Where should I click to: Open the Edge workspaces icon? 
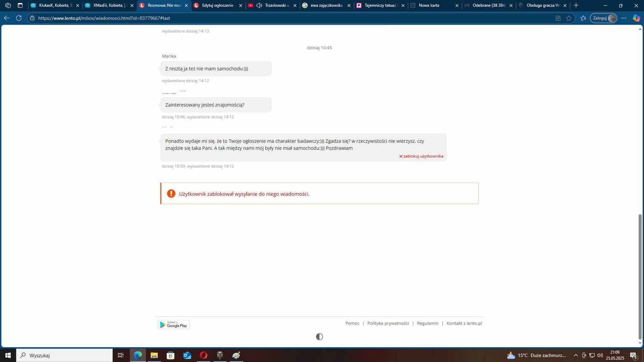point(8,5)
